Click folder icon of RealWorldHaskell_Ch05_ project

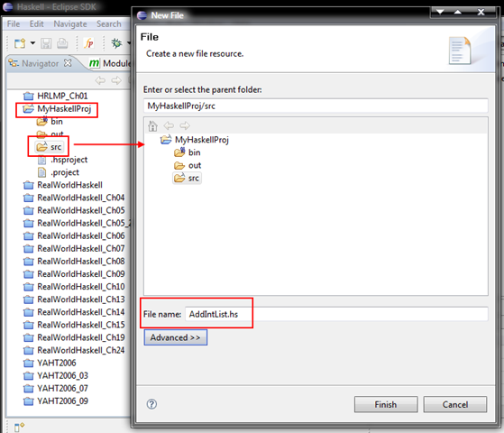29,223
